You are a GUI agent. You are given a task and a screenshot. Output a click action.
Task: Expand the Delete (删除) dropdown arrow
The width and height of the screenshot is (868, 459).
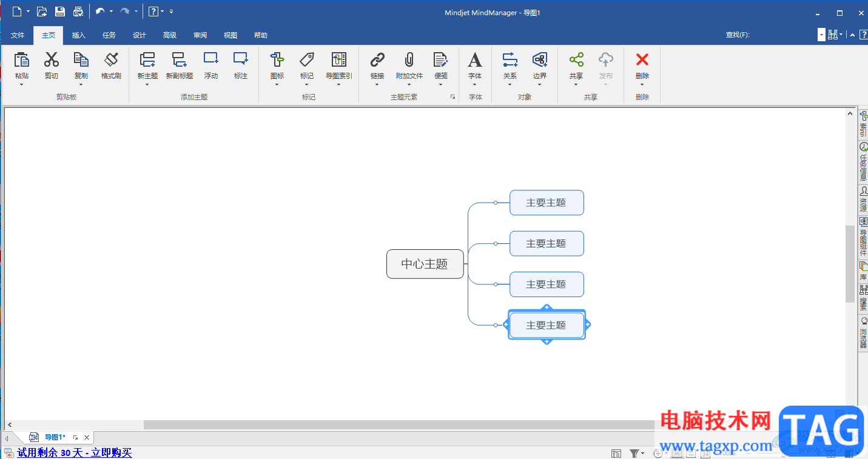click(642, 85)
